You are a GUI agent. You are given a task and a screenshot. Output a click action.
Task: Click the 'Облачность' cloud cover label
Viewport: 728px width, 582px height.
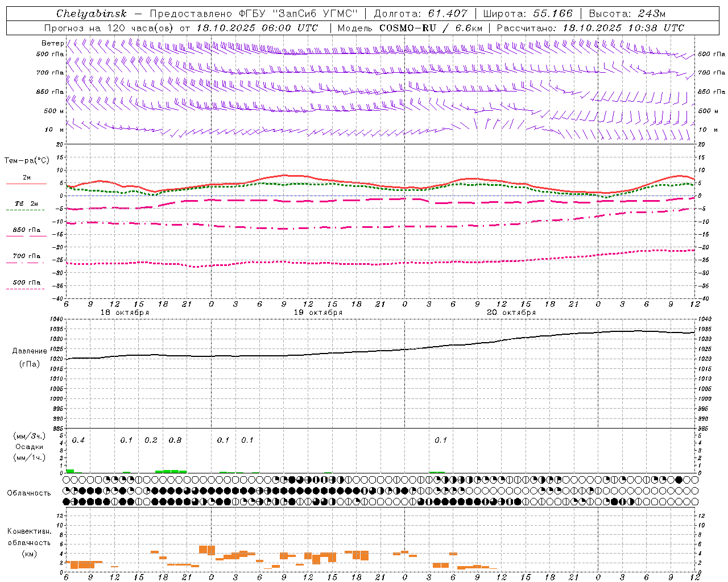point(29,493)
